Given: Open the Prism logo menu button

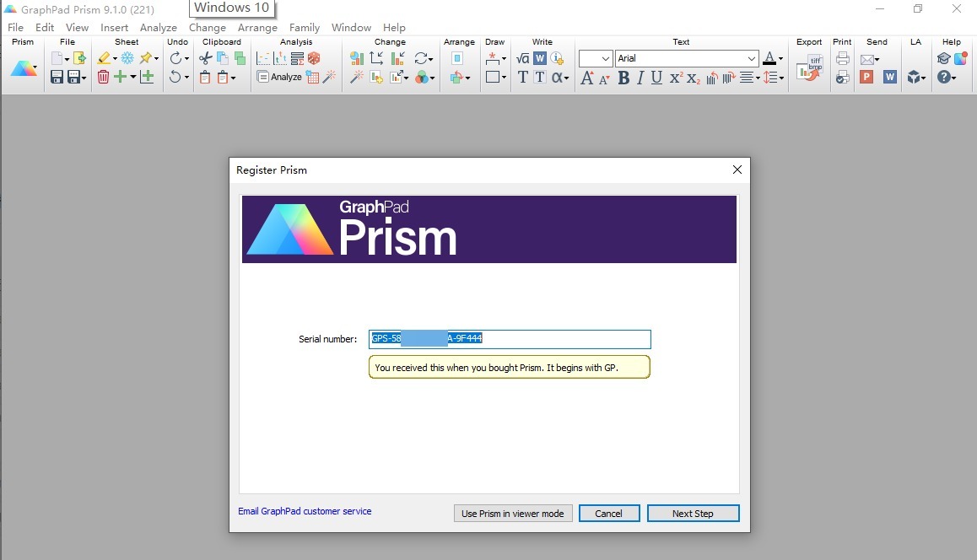Looking at the screenshot, I should [24, 68].
